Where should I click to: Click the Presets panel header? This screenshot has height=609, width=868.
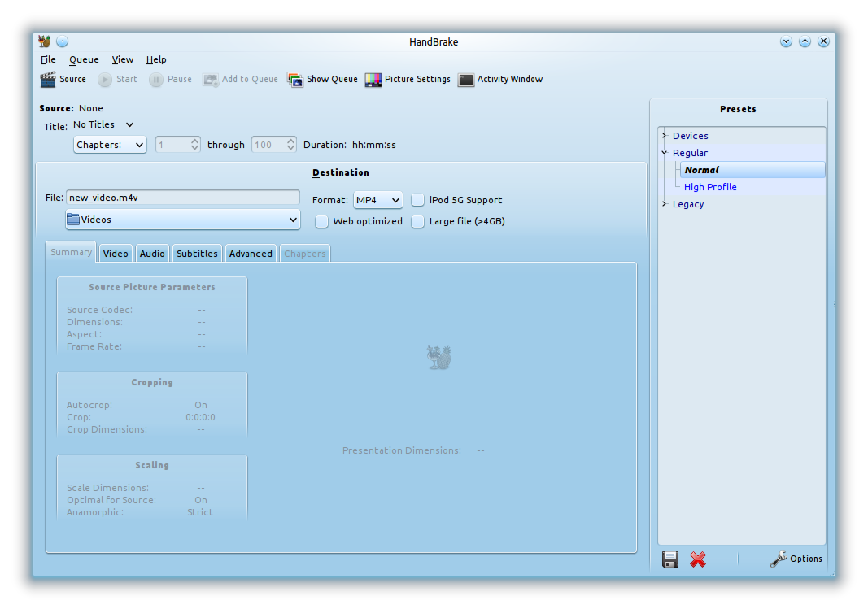pos(738,109)
